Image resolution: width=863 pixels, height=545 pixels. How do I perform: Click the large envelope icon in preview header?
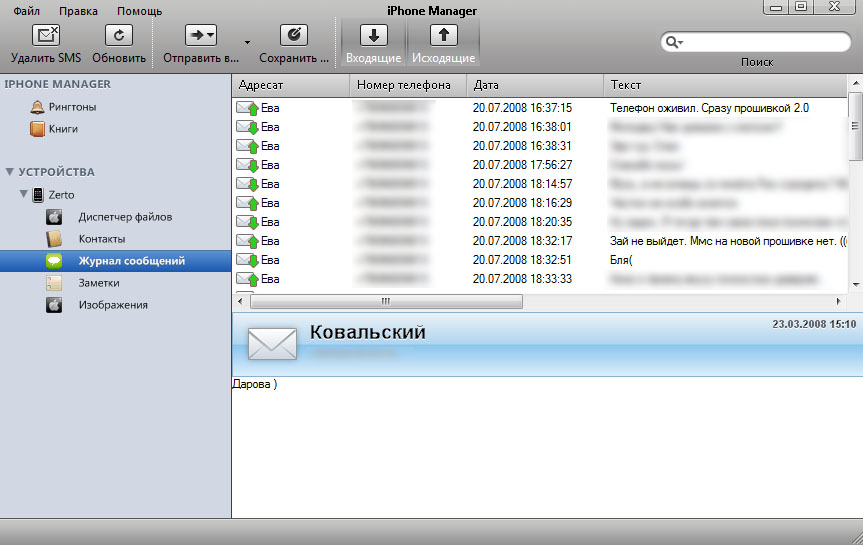tap(272, 344)
